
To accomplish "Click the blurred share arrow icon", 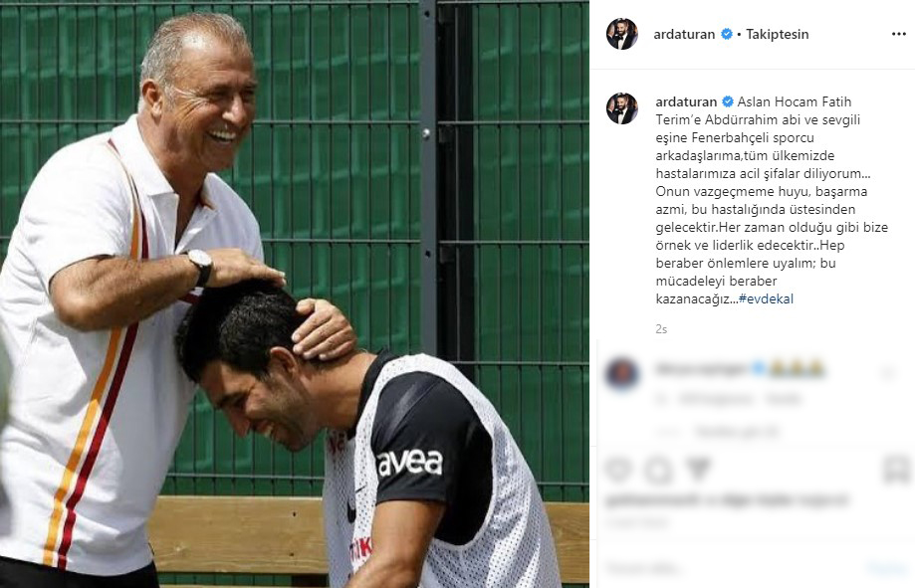I will (698, 469).
